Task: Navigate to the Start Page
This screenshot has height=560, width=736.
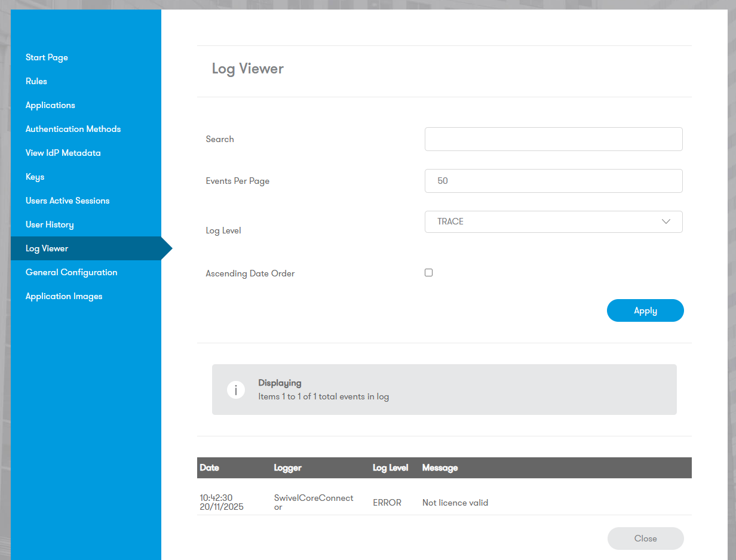Action: click(47, 57)
